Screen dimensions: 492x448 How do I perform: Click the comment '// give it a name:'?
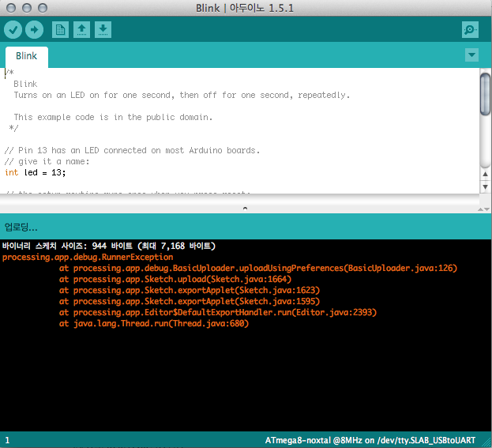click(47, 161)
